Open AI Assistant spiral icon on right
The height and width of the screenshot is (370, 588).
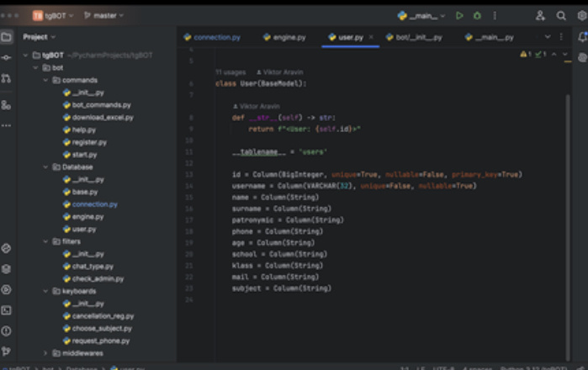[x=582, y=57]
